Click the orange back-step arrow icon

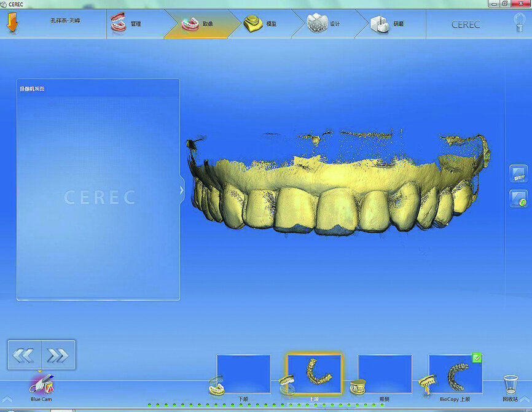point(12,21)
